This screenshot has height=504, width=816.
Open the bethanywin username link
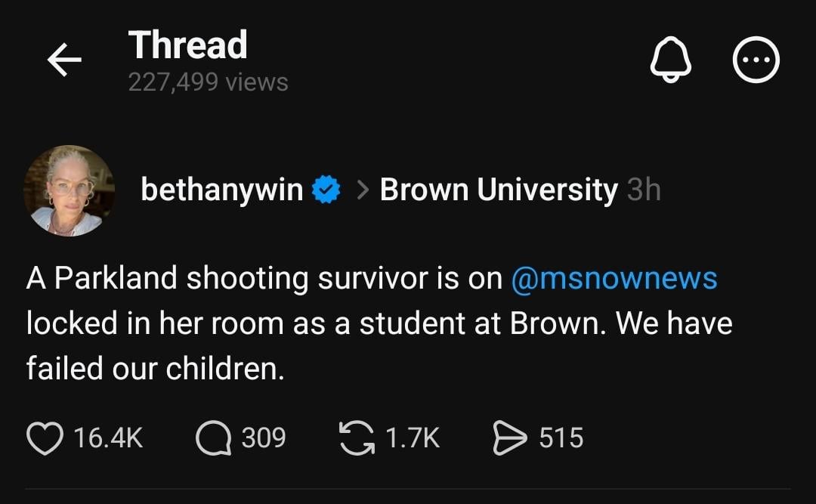point(221,190)
